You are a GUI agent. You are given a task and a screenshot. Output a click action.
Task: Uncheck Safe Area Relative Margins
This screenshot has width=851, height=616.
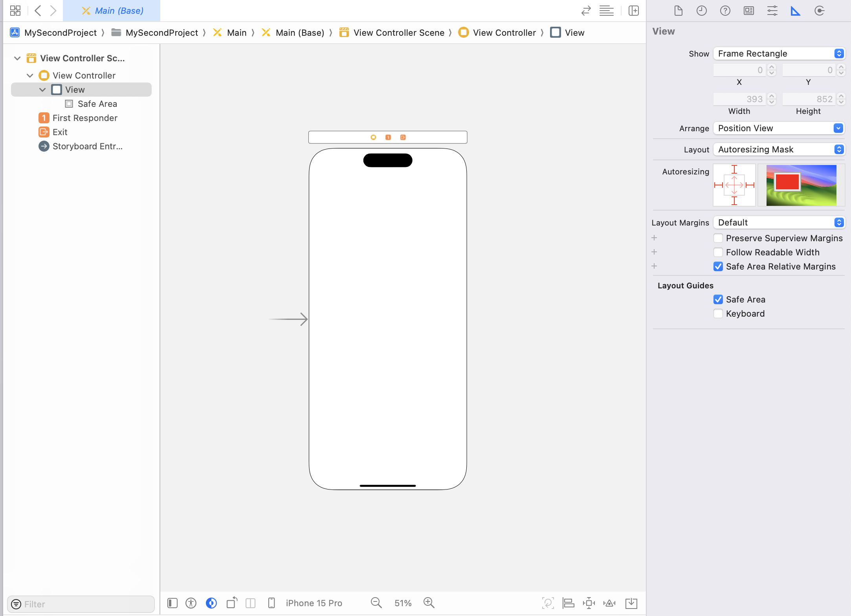pos(718,266)
